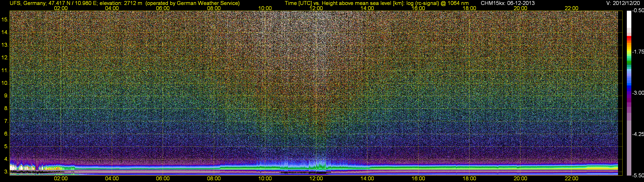Viewport: 644px width, 182px height.
Task: Select the 18:00 label on bottom time axis
Action: pyautogui.click(x=469, y=179)
